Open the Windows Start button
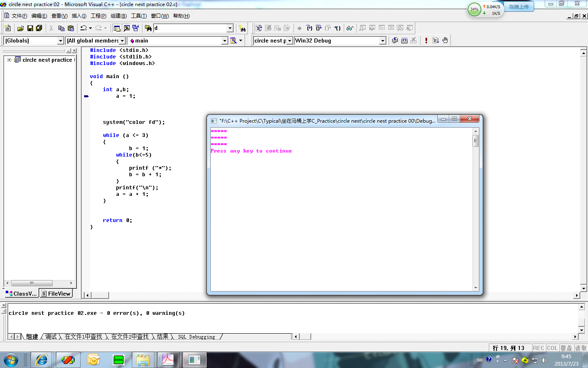The image size is (588, 368). (x=11, y=360)
